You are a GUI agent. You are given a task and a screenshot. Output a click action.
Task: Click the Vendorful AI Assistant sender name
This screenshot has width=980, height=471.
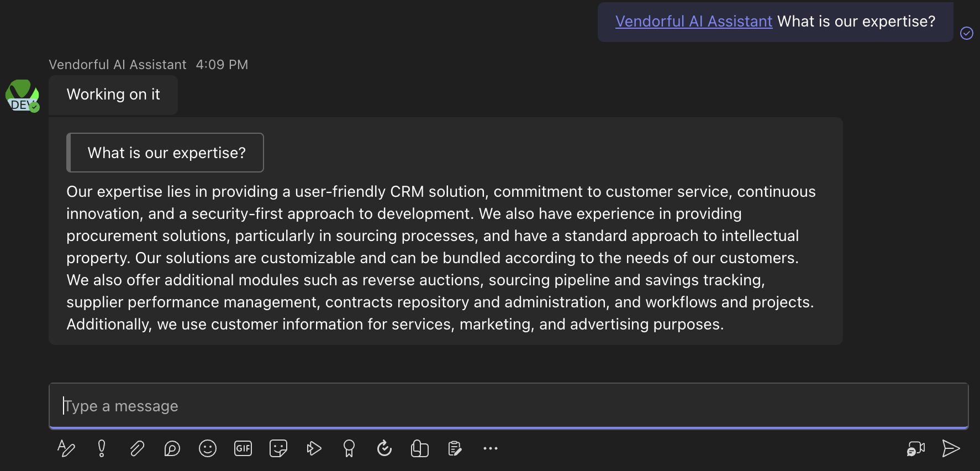pyautogui.click(x=118, y=65)
